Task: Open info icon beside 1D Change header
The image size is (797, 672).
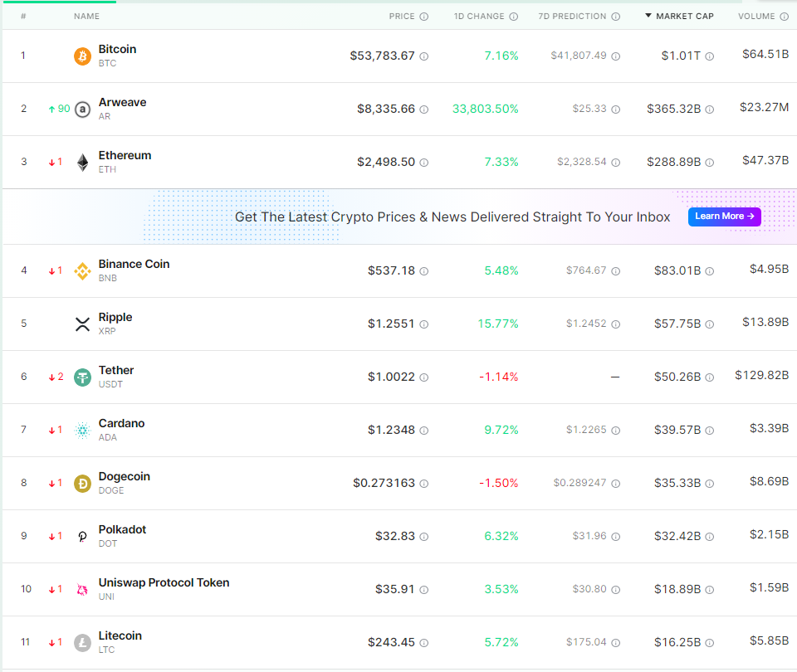Action: 514,17
